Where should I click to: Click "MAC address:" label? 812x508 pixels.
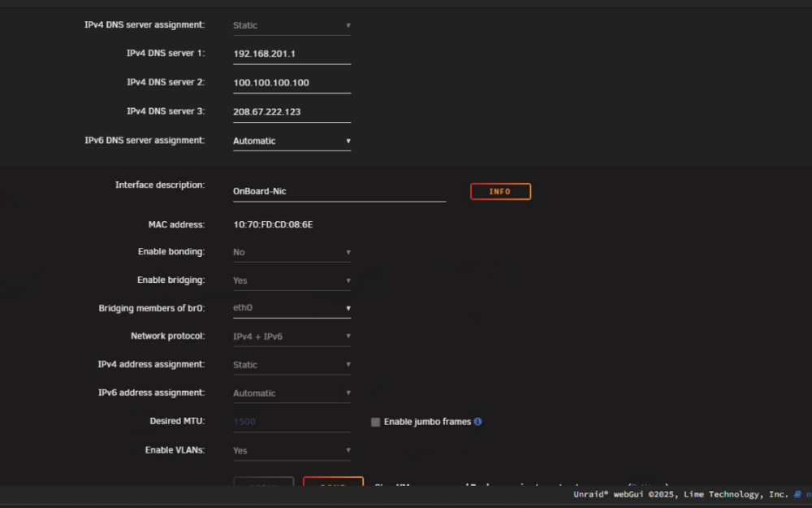tap(176, 224)
